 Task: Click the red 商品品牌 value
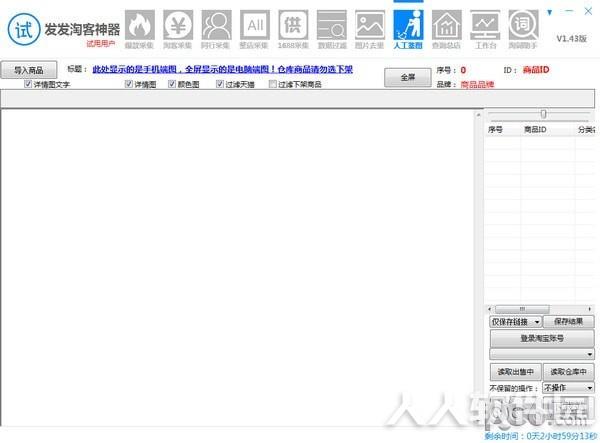tap(477, 84)
